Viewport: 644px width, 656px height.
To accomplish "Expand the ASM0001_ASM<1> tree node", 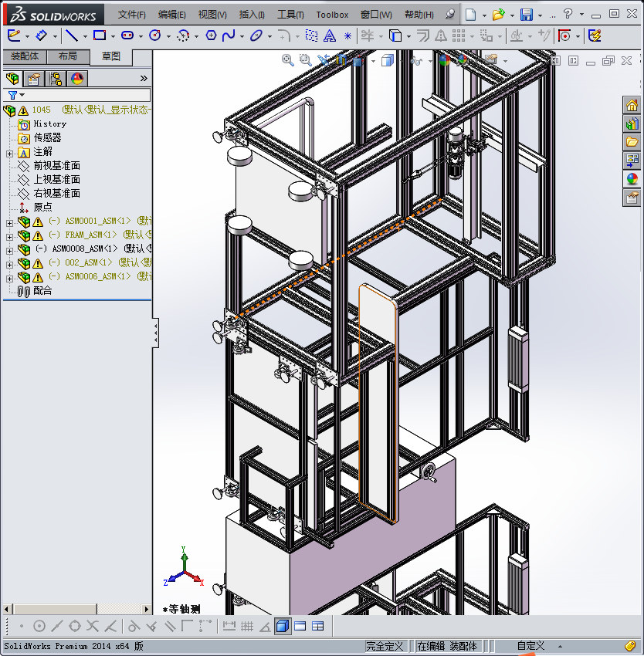I will (x=9, y=223).
